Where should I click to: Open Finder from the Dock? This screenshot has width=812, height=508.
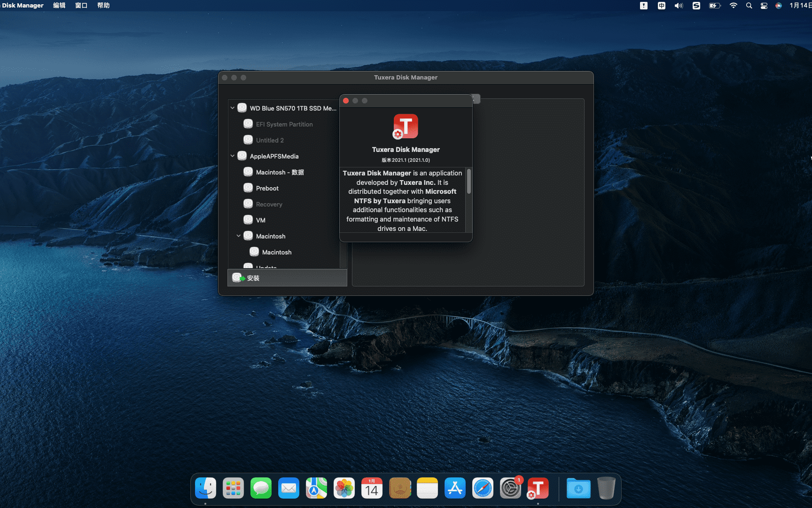[x=205, y=488]
